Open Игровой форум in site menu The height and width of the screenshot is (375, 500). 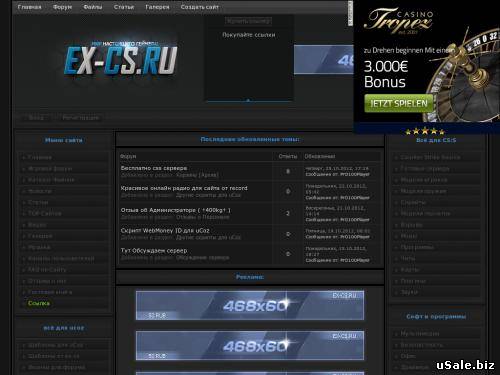click(50, 169)
